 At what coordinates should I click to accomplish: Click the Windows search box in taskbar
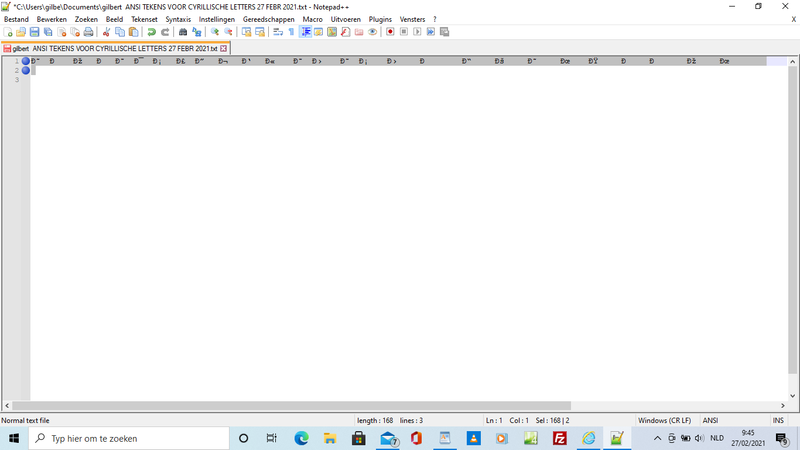click(x=129, y=438)
